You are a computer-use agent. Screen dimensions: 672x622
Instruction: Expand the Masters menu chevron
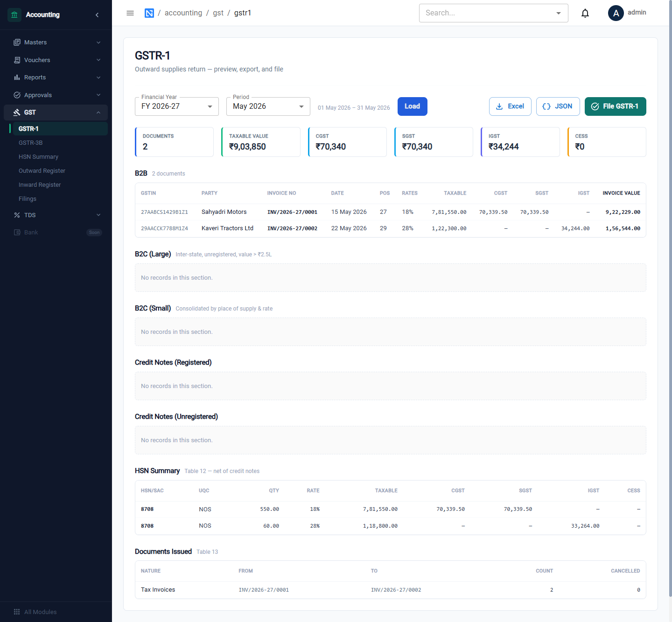click(x=98, y=42)
